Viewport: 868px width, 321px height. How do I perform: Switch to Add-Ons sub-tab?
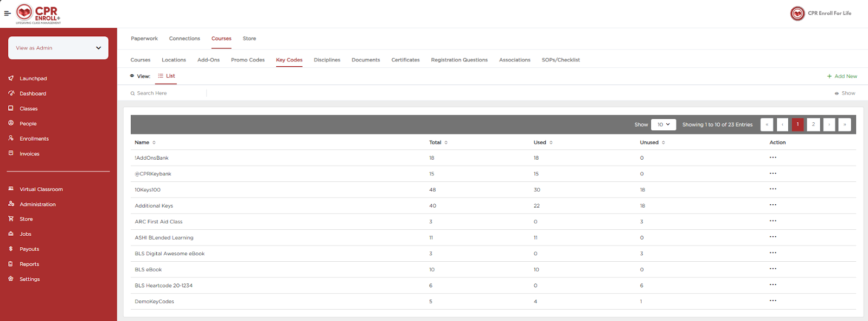tap(208, 60)
